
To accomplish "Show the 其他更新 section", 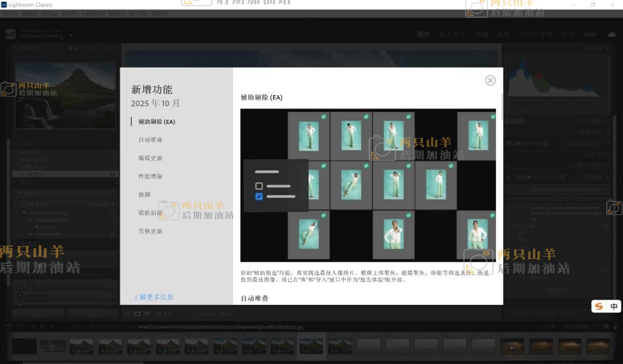I will coord(150,231).
